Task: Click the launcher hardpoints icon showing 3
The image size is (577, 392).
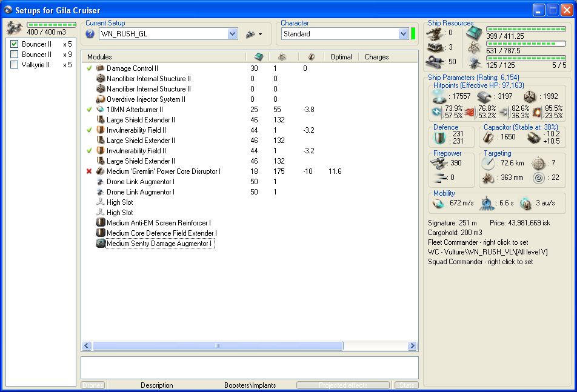Action: pyautogui.click(x=434, y=47)
